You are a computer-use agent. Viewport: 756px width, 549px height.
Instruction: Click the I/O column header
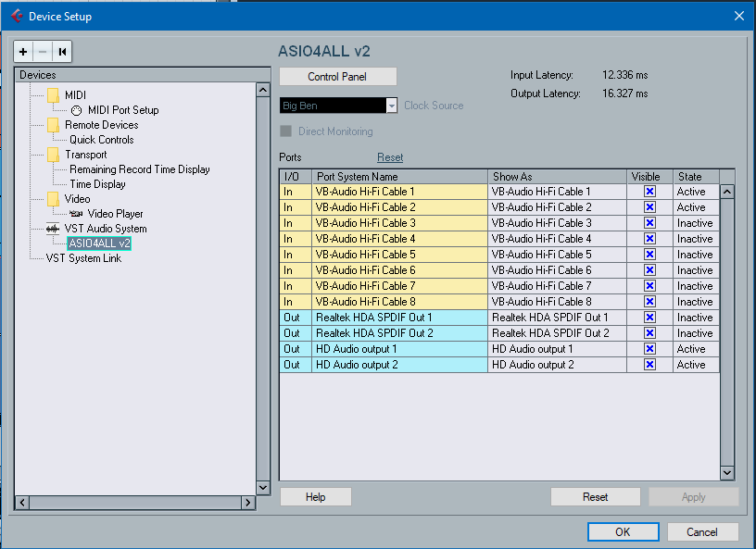tap(296, 177)
